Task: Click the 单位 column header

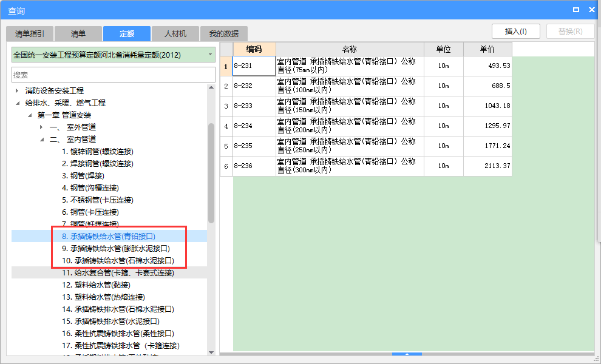Action: 444,49
